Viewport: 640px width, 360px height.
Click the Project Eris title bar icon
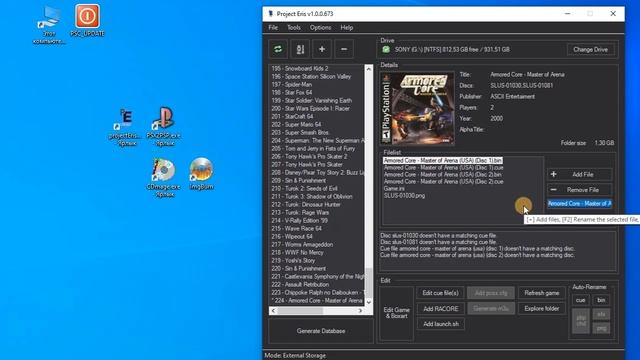coord(270,14)
